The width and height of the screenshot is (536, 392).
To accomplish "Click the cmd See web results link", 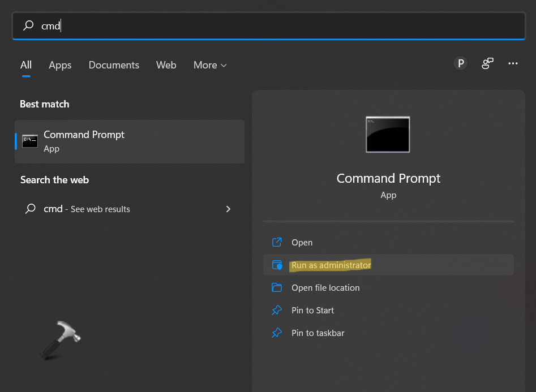I will (x=87, y=209).
